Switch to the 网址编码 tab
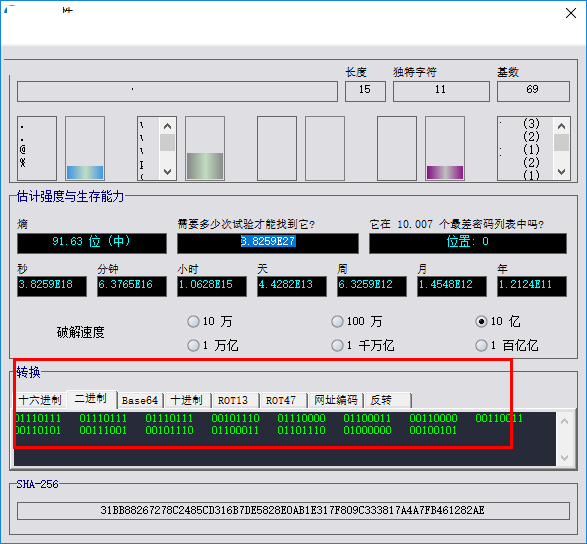Screen dimensions: 587x544 [x=336, y=400]
